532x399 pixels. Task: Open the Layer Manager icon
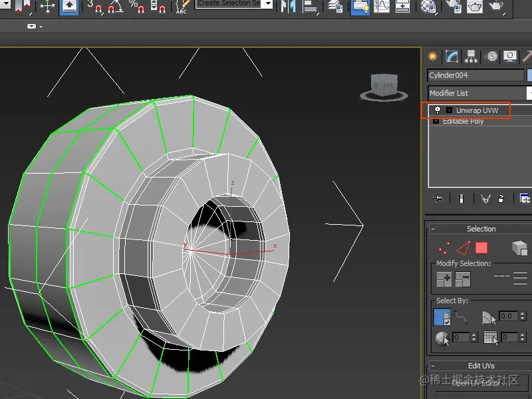[335, 7]
